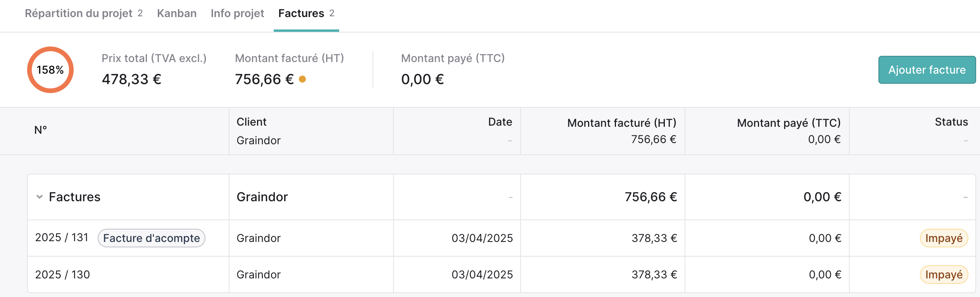Switch to the Kanban tab

pos(177,14)
